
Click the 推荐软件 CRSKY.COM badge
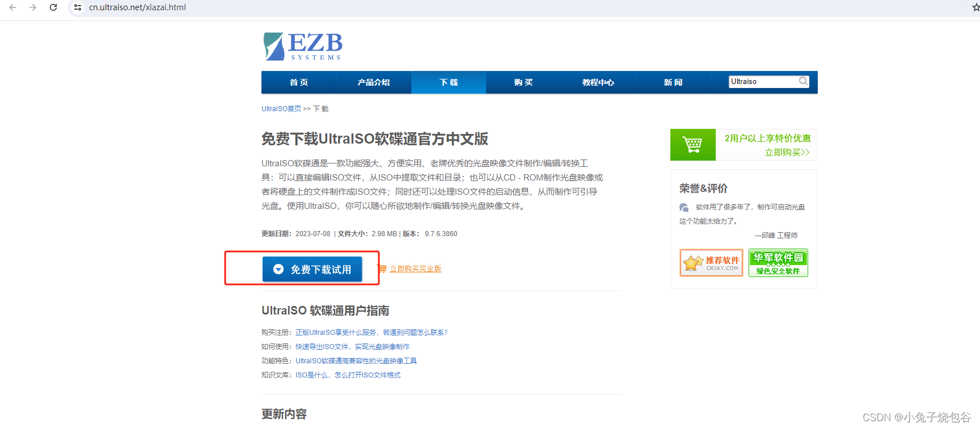(x=711, y=263)
